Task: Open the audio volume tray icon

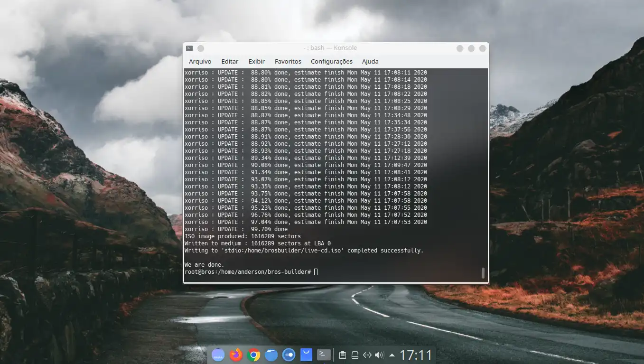Action: (x=379, y=355)
